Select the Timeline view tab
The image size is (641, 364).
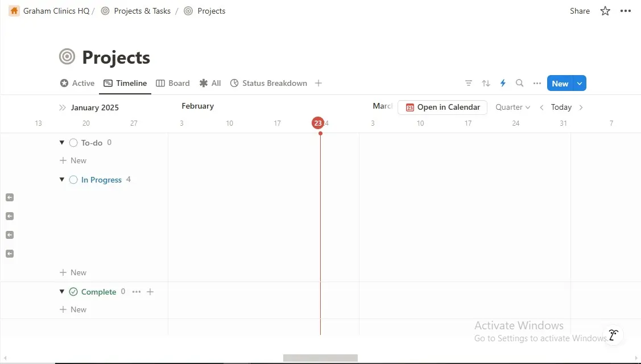125,83
